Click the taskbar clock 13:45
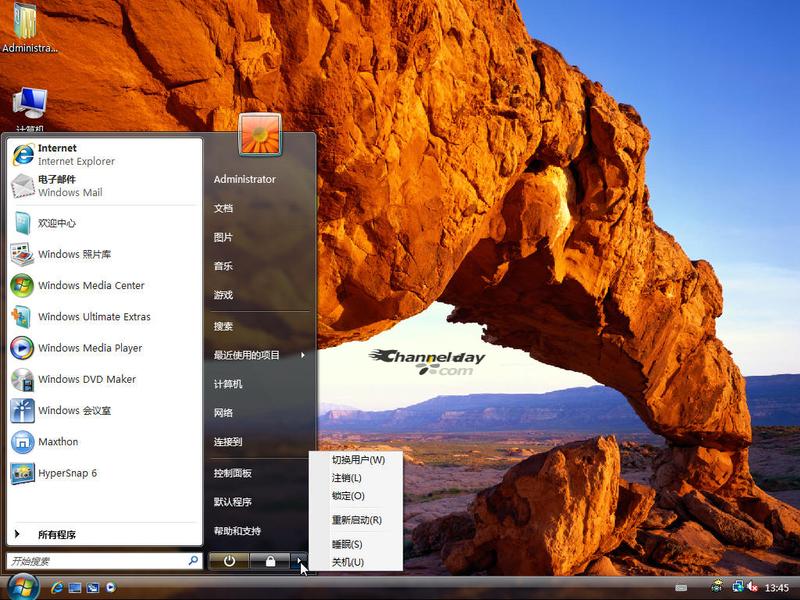 [x=777, y=588]
